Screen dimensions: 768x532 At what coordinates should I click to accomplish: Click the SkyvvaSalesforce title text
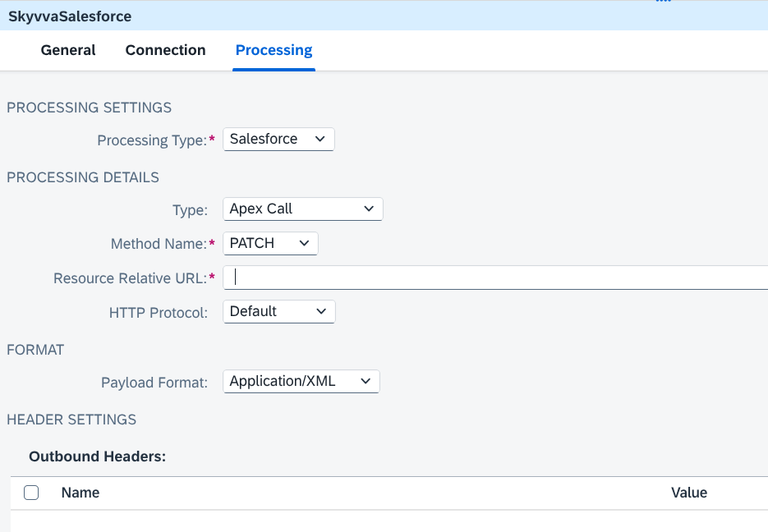click(x=70, y=16)
